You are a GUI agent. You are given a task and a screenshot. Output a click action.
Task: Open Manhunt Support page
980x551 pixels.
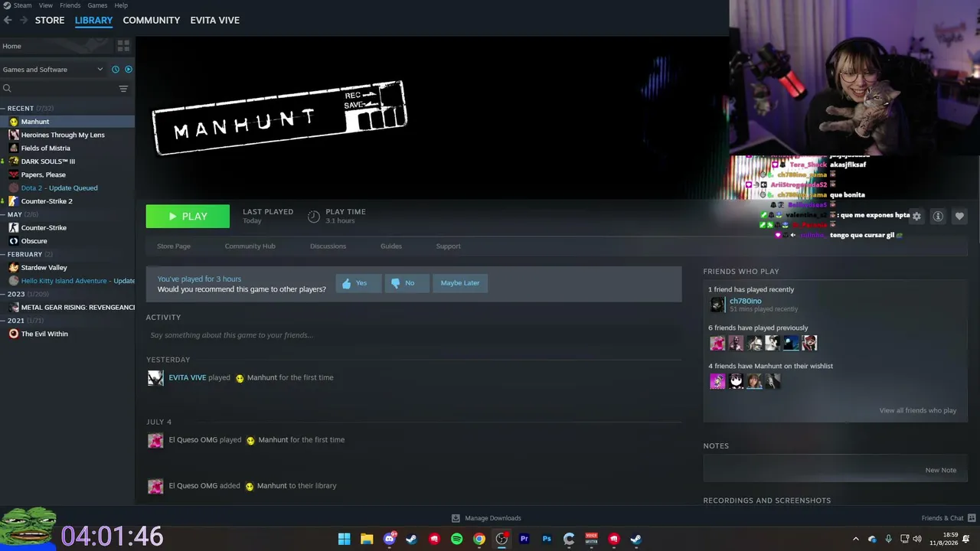tap(448, 246)
